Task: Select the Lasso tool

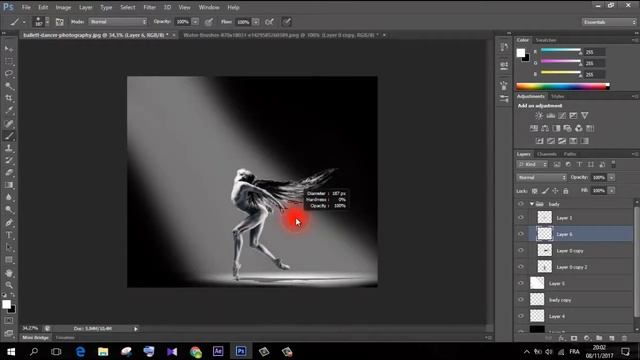Action: [x=9, y=73]
